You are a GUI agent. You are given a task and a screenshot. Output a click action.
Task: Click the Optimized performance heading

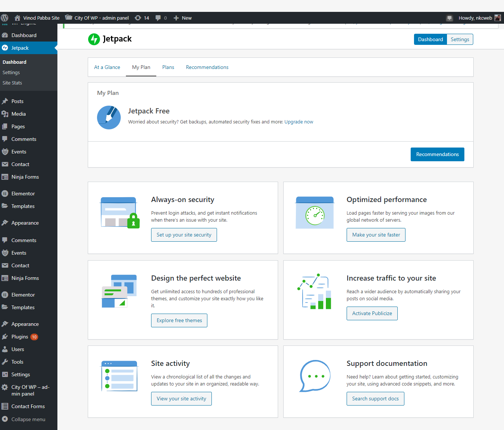click(387, 199)
